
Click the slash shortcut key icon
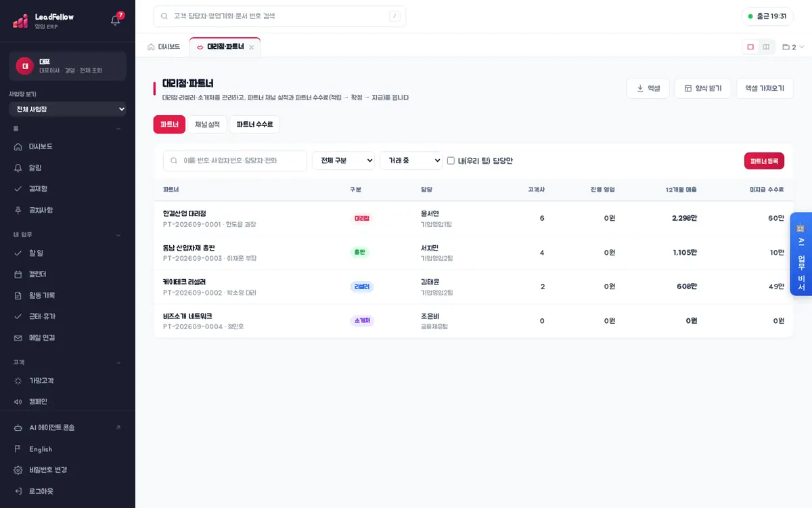click(x=394, y=16)
